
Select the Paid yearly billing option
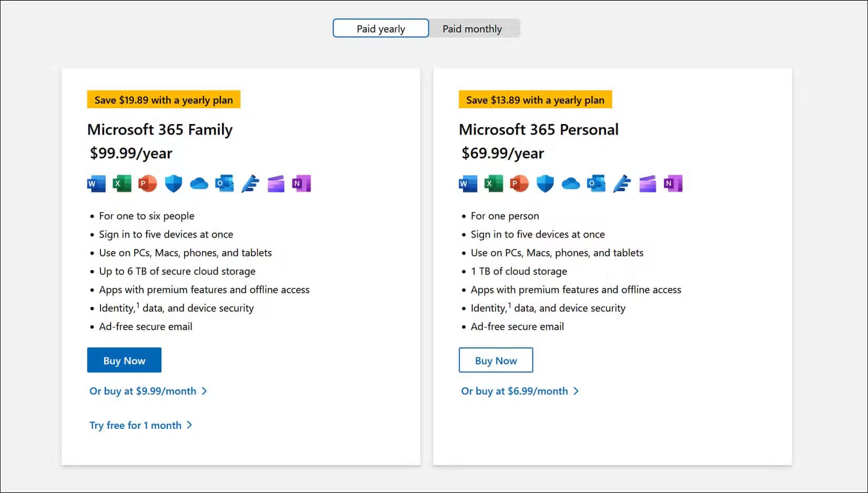tap(381, 28)
